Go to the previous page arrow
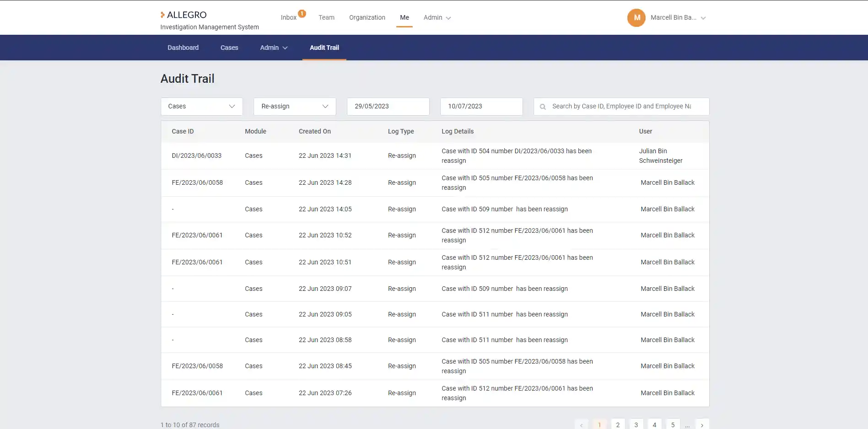The width and height of the screenshot is (868, 429). 581,424
